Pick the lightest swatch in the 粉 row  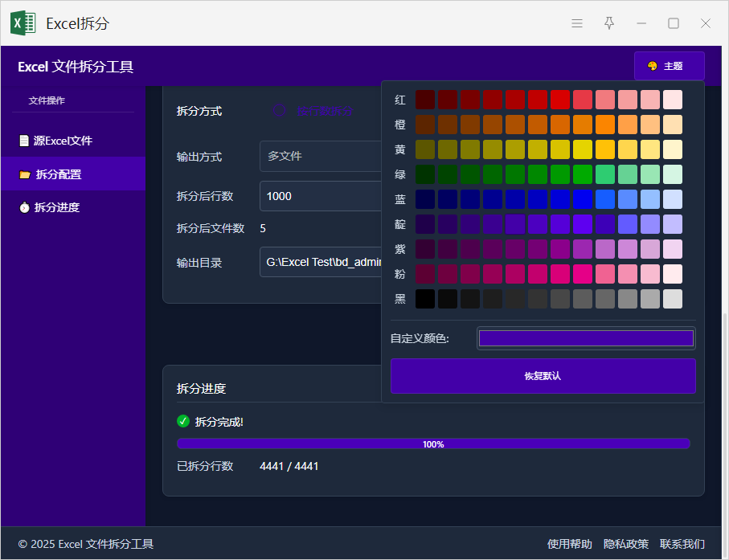click(x=672, y=274)
